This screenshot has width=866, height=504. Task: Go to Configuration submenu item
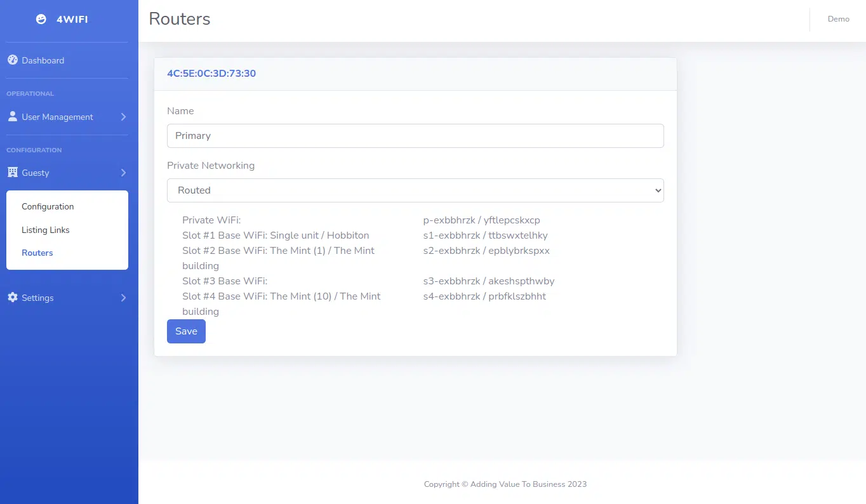(x=48, y=206)
